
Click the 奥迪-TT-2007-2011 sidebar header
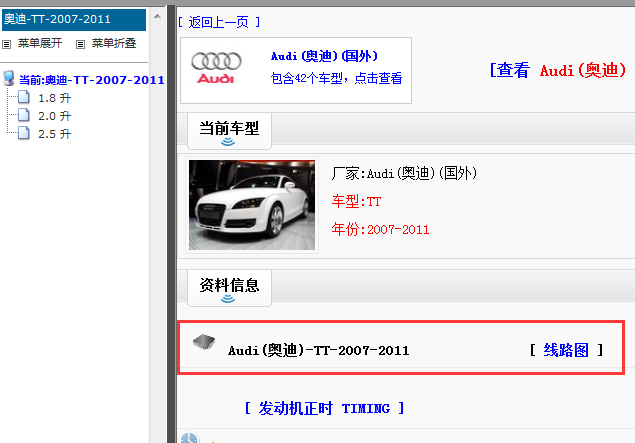click(74, 19)
